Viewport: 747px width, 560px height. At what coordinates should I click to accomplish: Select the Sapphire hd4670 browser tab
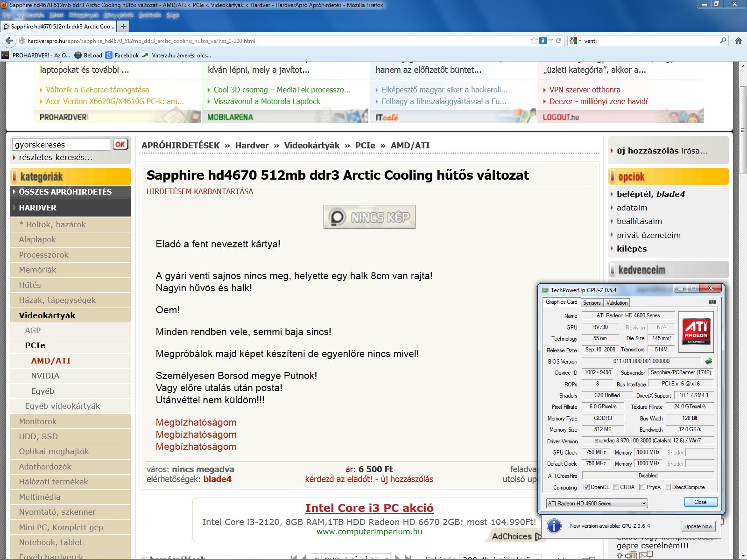click(59, 27)
